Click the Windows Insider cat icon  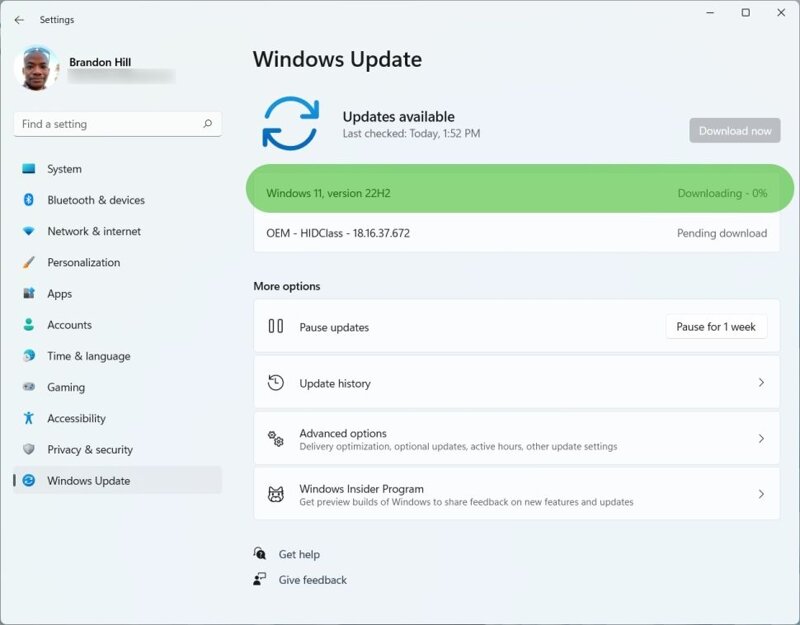coord(276,494)
